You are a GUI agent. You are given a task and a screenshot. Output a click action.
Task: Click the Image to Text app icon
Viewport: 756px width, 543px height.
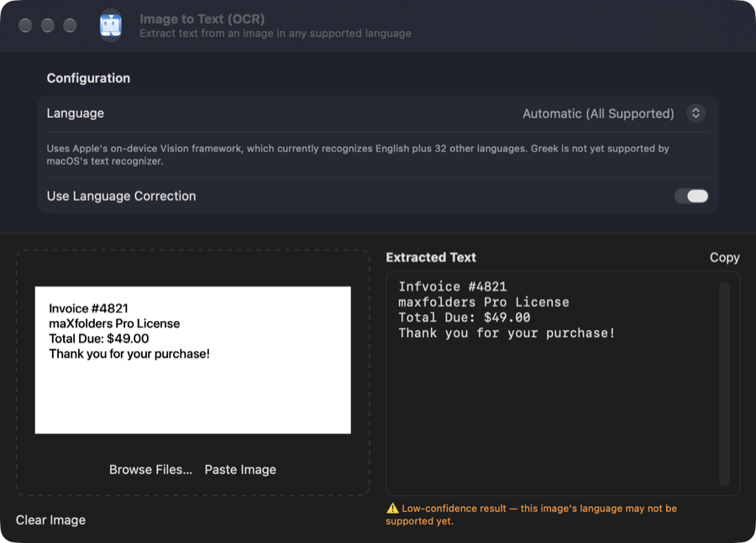tap(111, 25)
